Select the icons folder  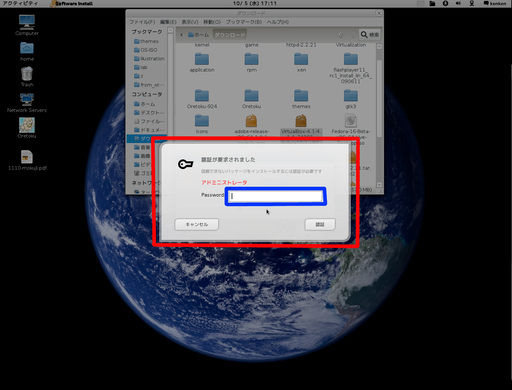(202, 124)
